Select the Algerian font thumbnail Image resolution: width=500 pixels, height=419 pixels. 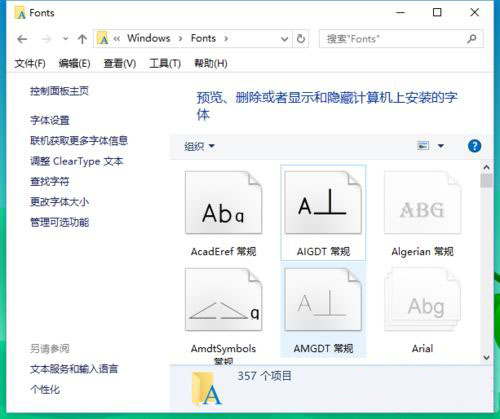pos(423,203)
